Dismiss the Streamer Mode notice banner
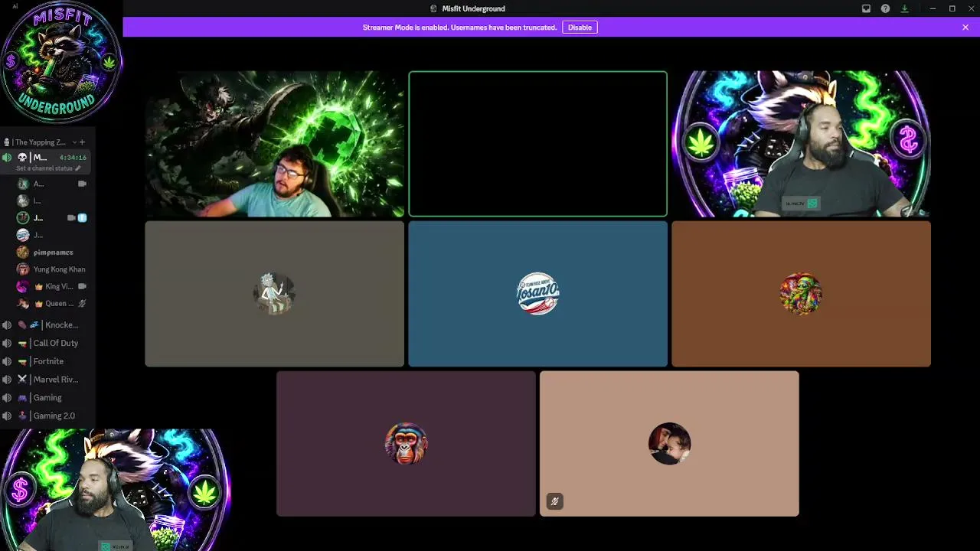The width and height of the screenshot is (980, 551). 965,28
